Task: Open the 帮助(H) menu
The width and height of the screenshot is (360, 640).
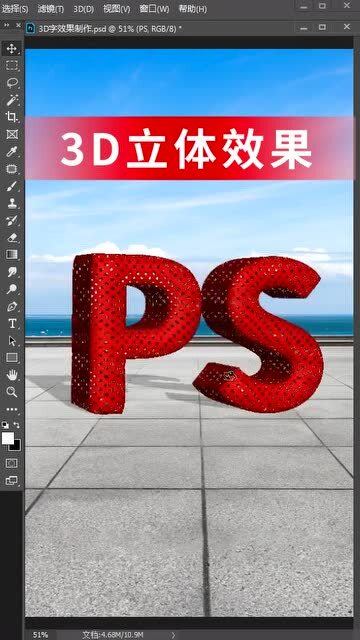Action: [193, 9]
